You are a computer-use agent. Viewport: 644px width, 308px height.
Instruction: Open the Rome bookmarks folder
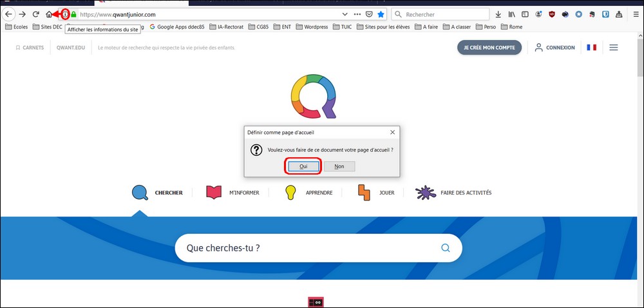[512, 26]
